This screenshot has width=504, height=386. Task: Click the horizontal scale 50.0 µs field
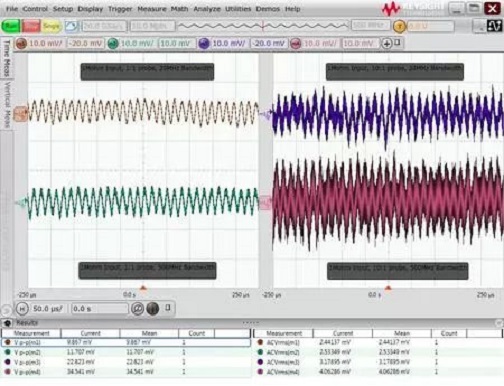48,309
